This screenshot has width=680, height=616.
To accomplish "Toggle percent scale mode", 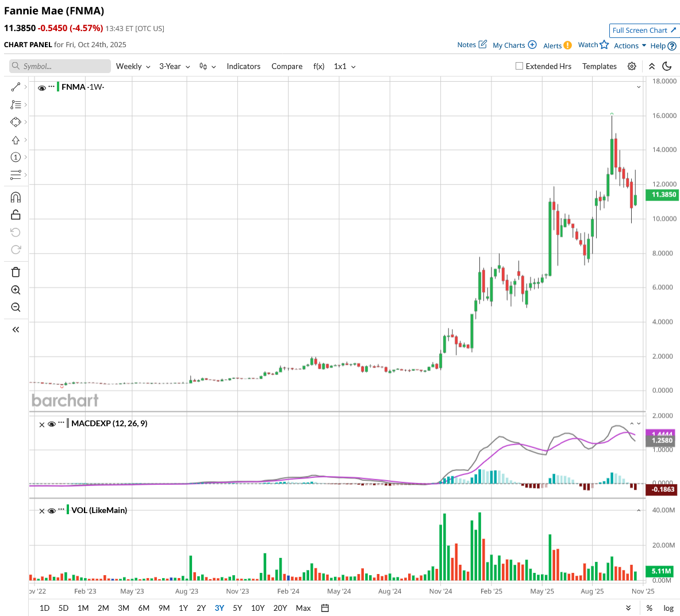I will pos(649,608).
